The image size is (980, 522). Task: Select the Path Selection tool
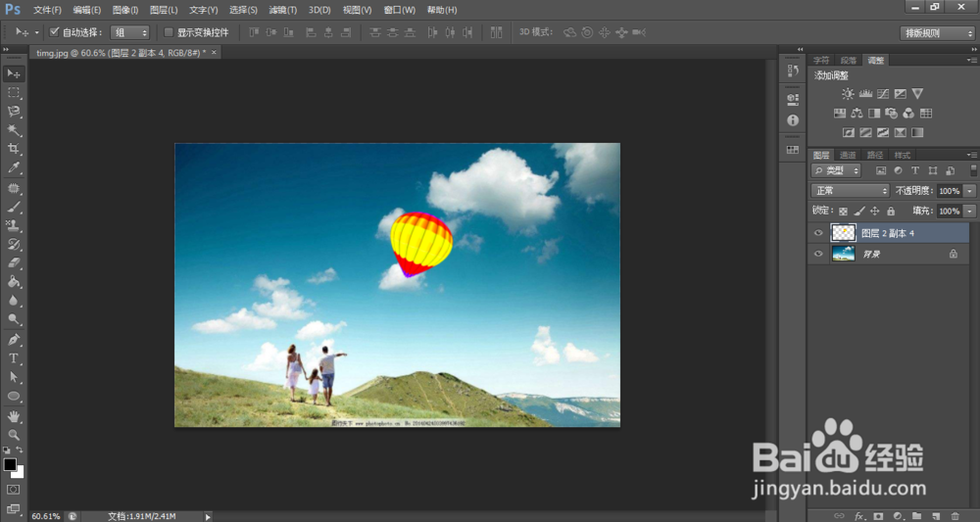point(13,377)
